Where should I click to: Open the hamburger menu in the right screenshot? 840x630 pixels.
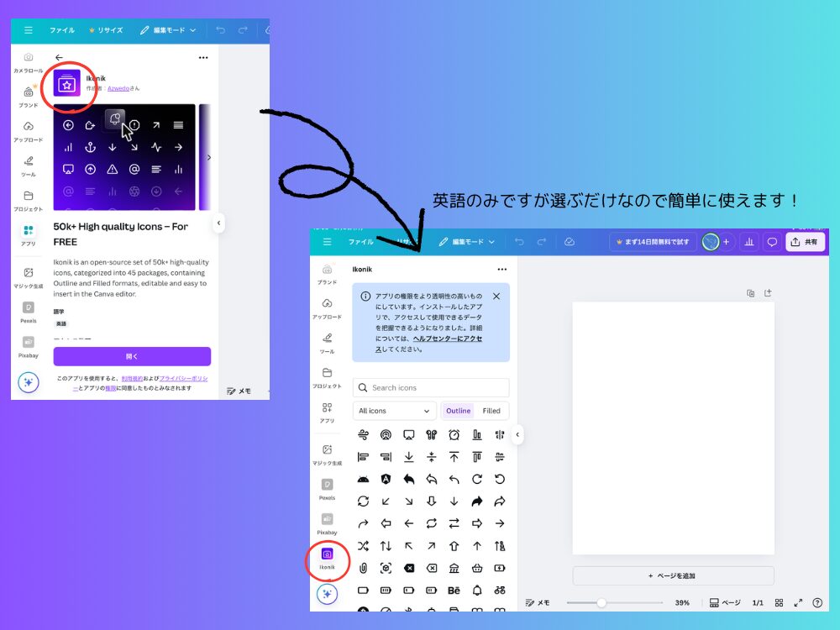point(328,242)
